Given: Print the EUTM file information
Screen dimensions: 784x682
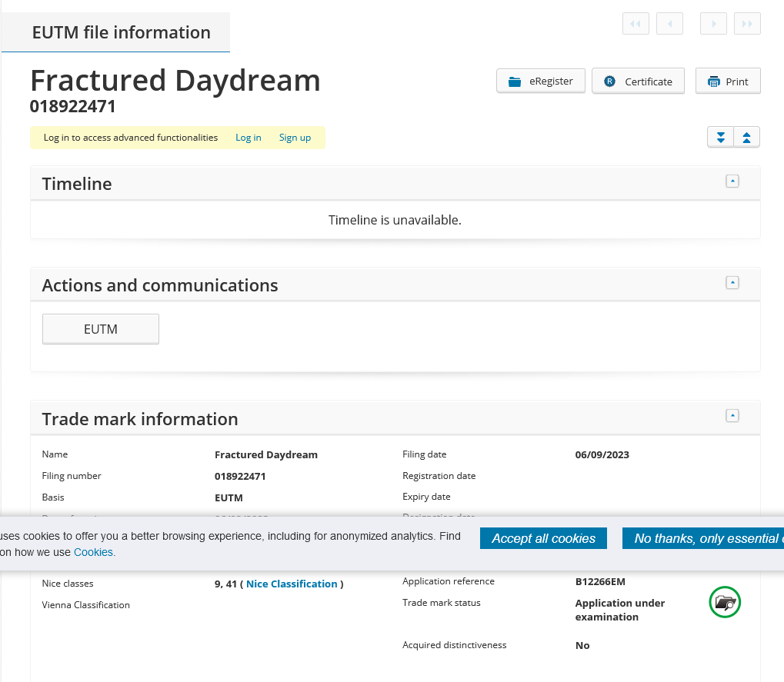Looking at the screenshot, I should coord(728,81).
